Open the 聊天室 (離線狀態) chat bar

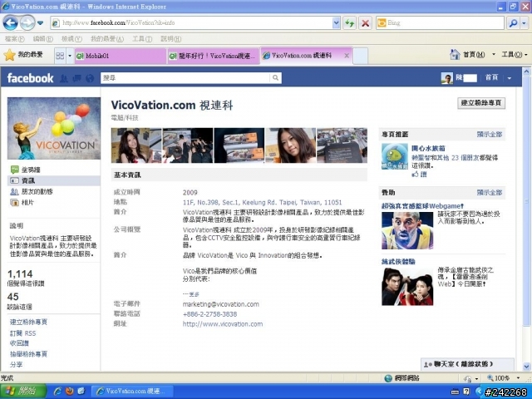click(467, 364)
